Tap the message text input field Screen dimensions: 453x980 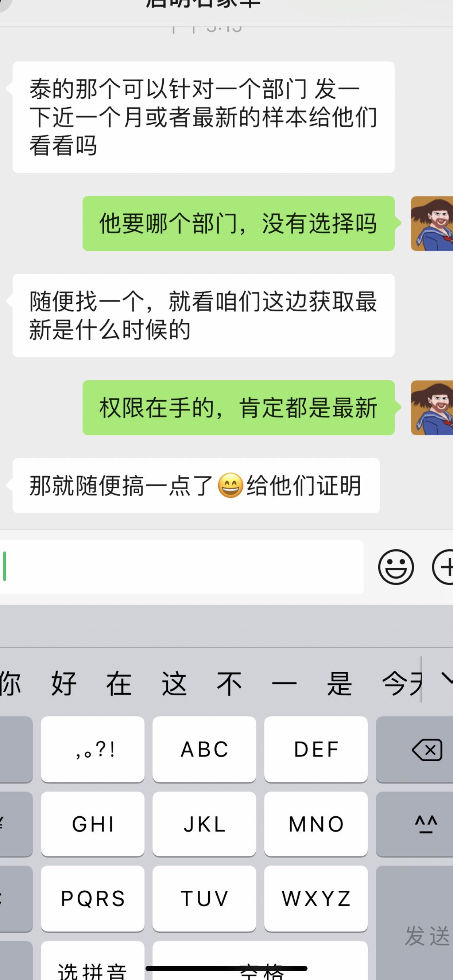click(182, 567)
